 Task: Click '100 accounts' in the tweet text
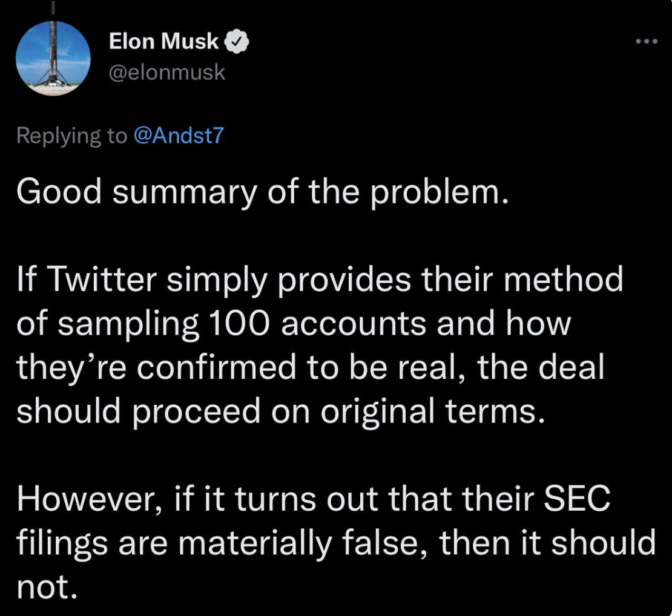point(318,323)
